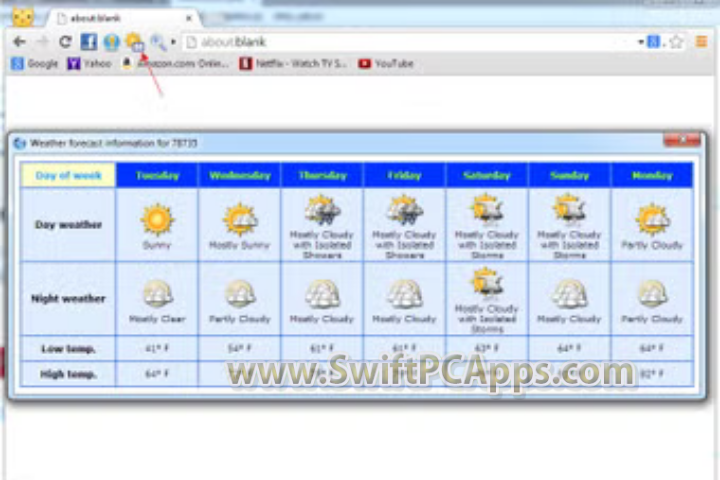The height and width of the screenshot is (480, 720).
Task: Click Monday's high temperature value
Action: point(652,374)
